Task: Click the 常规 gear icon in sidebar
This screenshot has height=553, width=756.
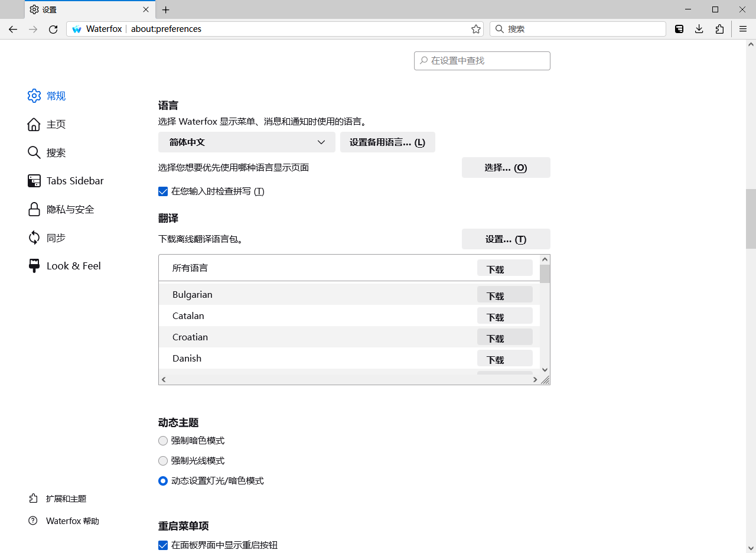Action: pos(34,96)
